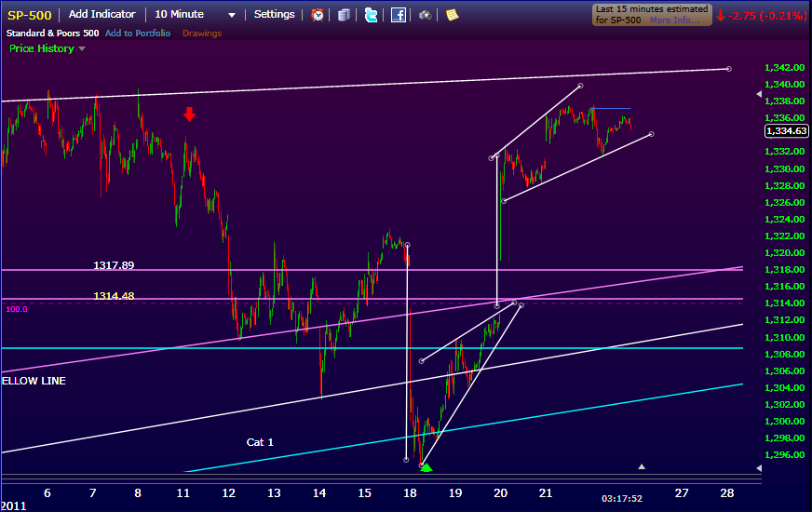Viewport: 812px width, 512px height.
Task: Open the yellow sticky note icon
Action: pos(452,15)
